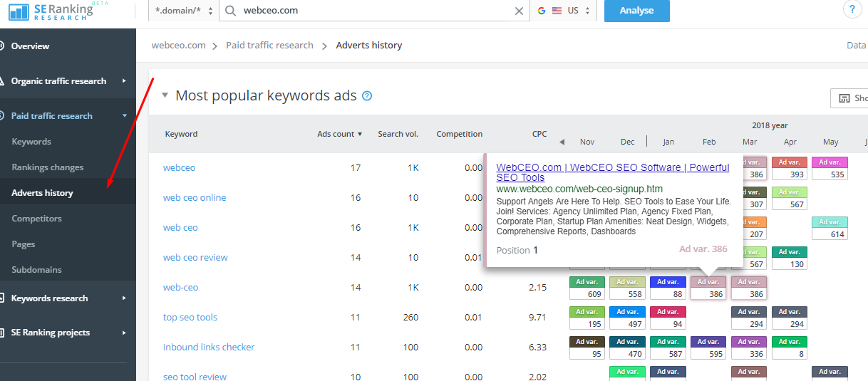
Task: Click Paid traffic research breadcrumb
Action: click(x=269, y=45)
